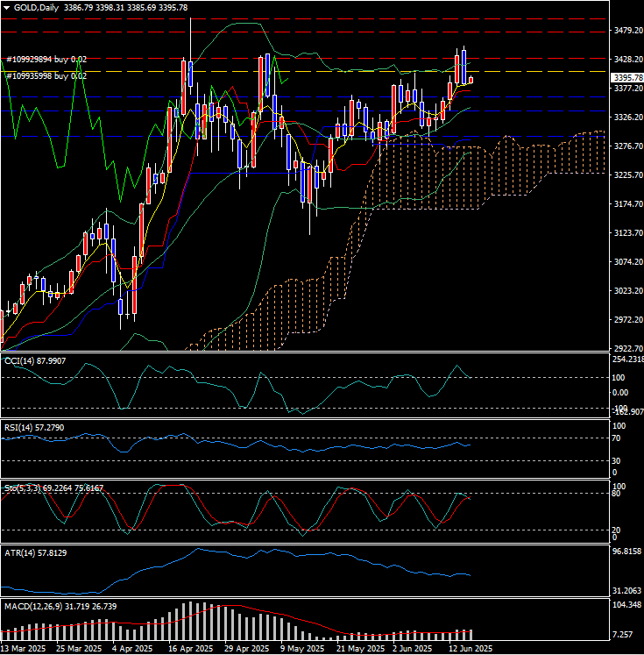Click the 3225.70 price axis label
Screen dimensions: 644x655
(628, 174)
